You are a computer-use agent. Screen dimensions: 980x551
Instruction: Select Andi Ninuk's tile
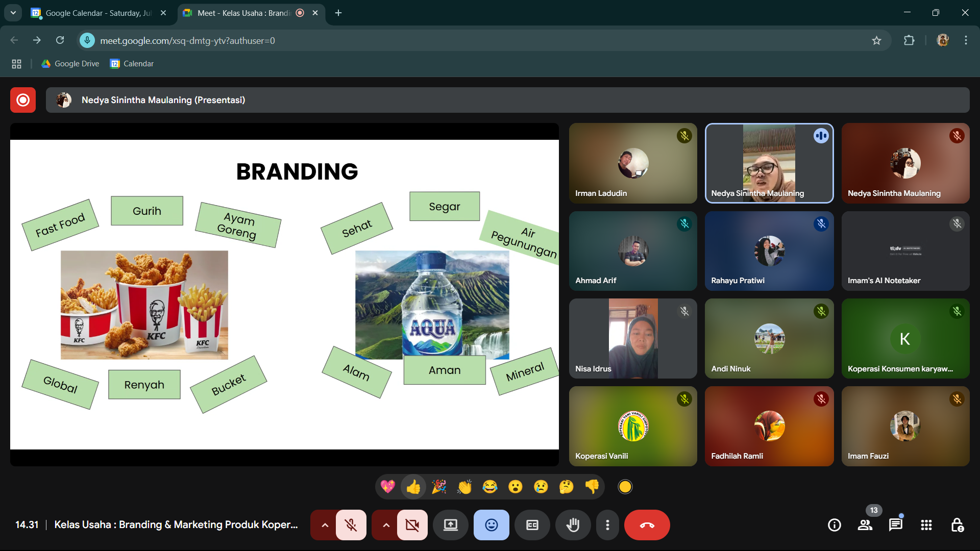pos(769,338)
